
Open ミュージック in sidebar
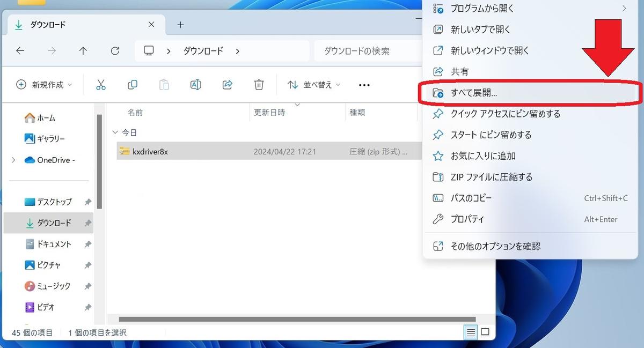(x=48, y=286)
